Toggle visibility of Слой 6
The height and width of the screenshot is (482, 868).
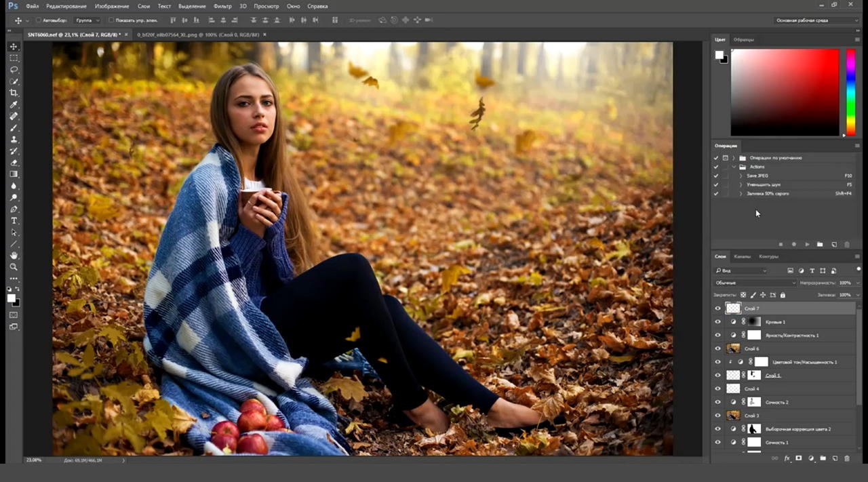[717, 348]
